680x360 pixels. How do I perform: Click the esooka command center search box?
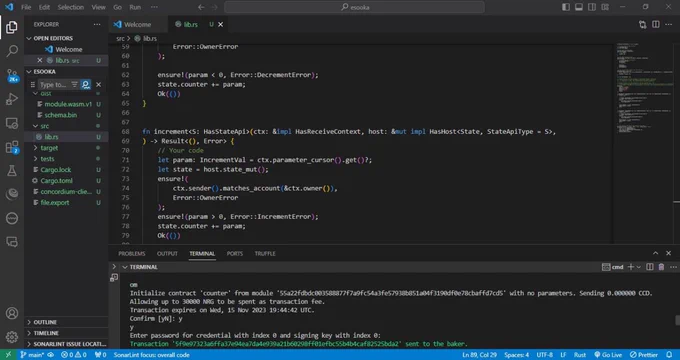pos(354,7)
